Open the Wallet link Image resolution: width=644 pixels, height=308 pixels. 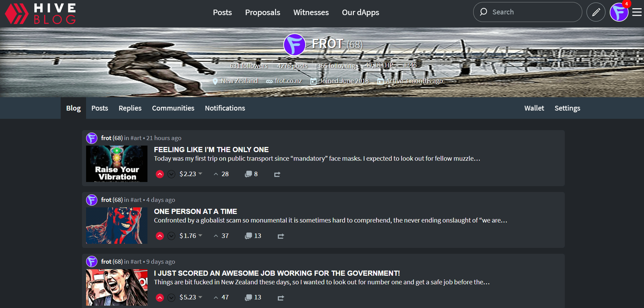[534, 108]
